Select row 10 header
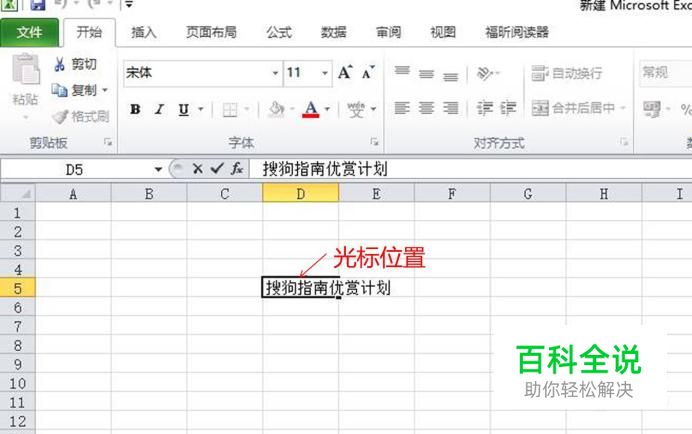This screenshot has height=434, width=692. [x=18, y=383]
